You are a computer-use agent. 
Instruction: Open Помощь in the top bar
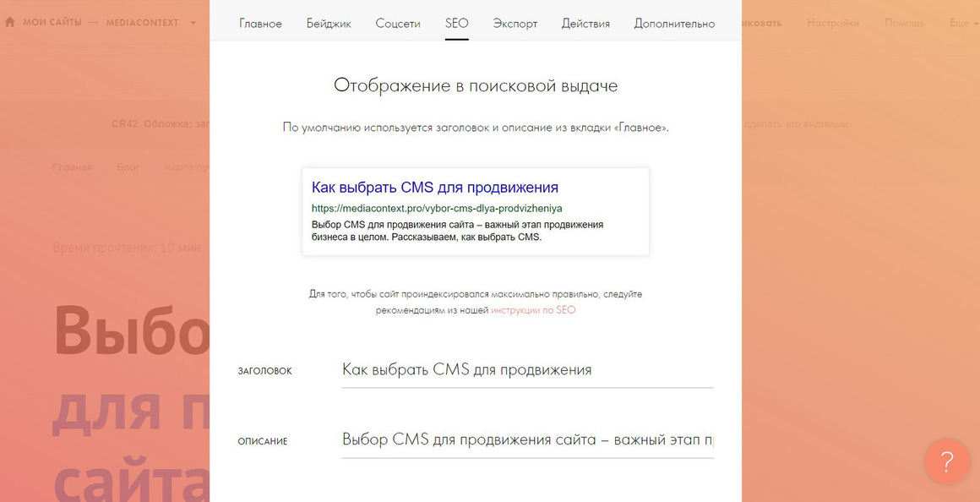tap(904, 23)
